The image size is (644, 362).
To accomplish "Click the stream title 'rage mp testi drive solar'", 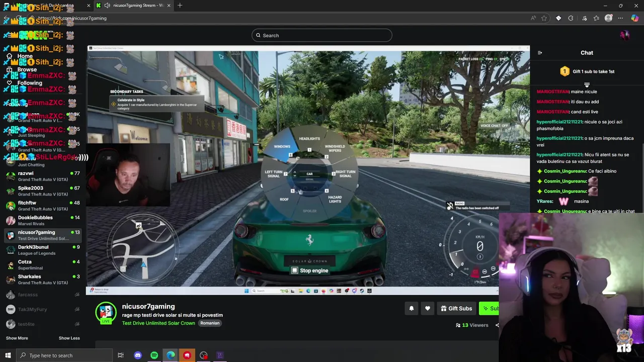I will coord(172,315).
